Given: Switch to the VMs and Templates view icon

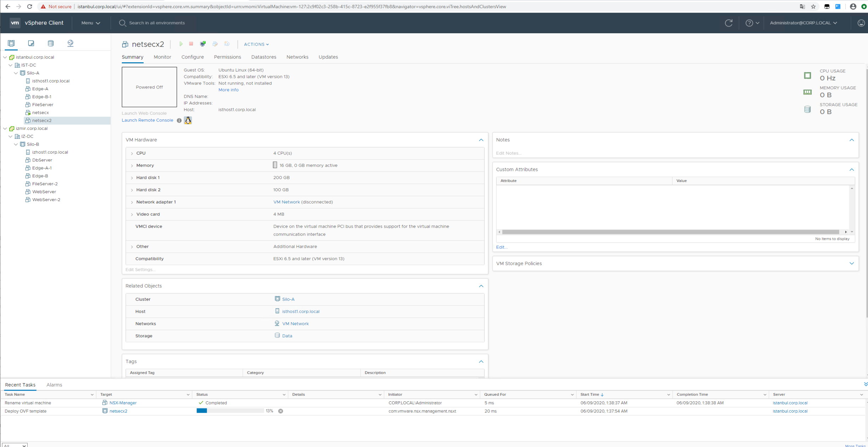Looking at the screenshot, I should (31, 43).
